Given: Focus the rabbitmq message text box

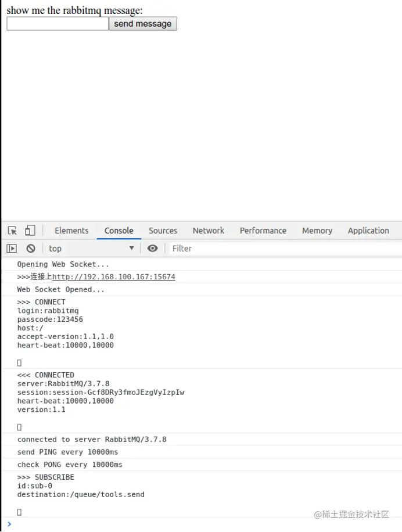Looking at the screenshot, I should (x=58, y=24).
